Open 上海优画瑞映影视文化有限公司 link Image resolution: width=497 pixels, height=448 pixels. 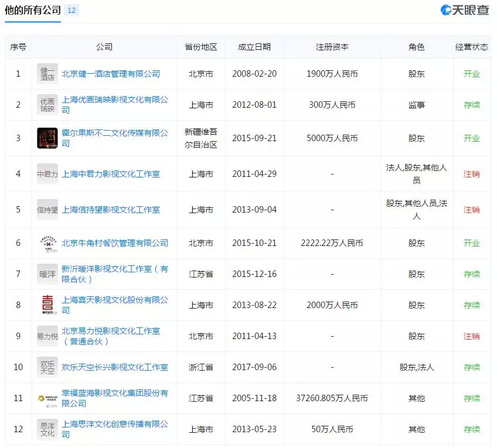[x=115, y=105]
